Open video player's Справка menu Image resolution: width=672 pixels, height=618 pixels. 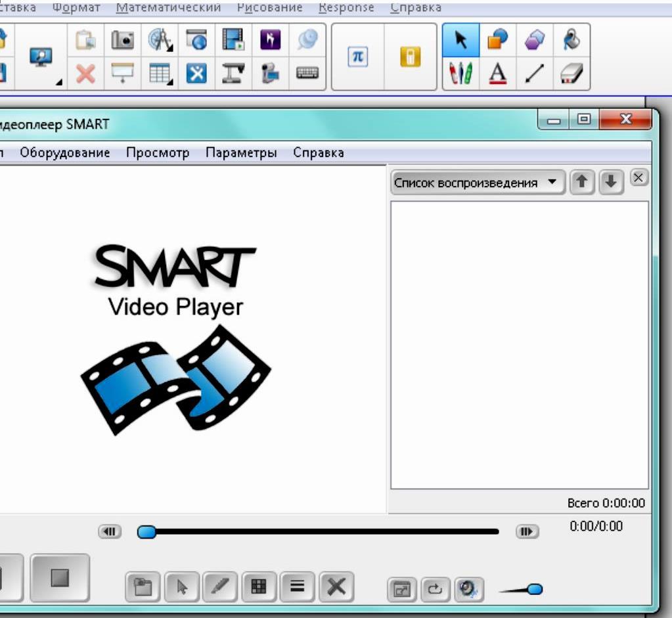coord(319,152)
